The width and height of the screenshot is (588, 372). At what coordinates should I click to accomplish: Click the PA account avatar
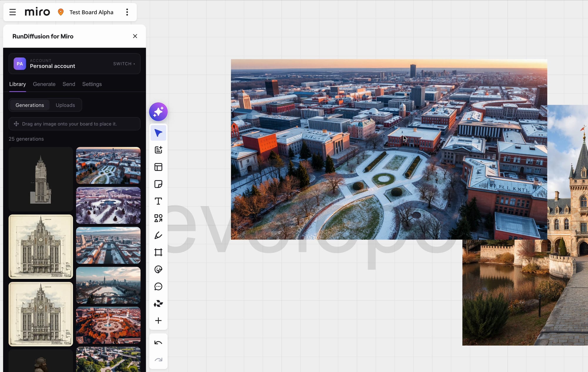20,64
